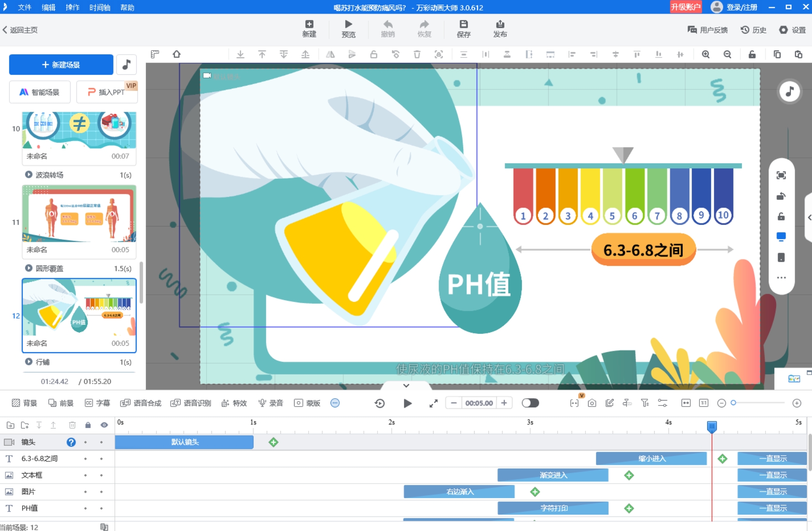Open the 编辑 menu
The width and height of the screenshot is (812, 531).
click(x=49, y=7)
